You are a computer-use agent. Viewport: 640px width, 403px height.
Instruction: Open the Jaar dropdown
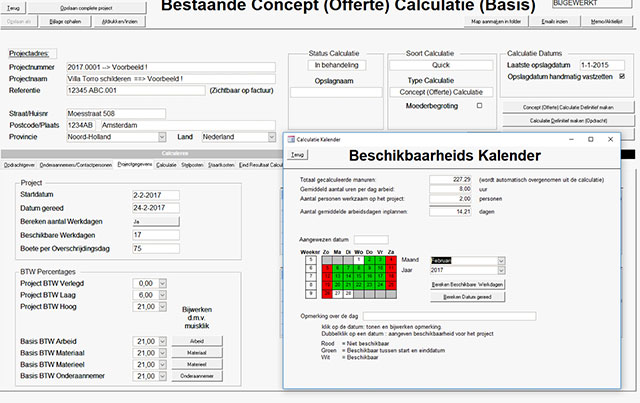click(499, 270)
